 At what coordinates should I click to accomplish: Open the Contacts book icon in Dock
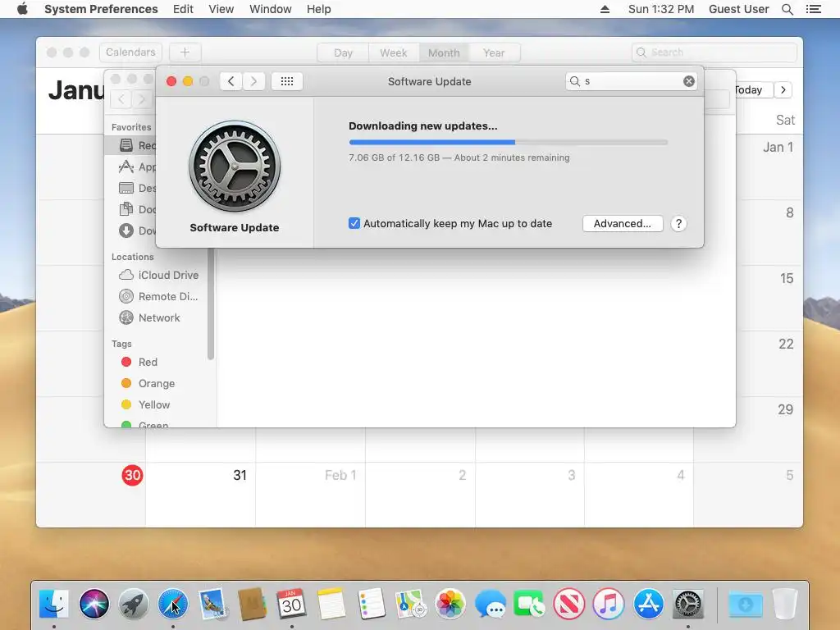[253, 604]
